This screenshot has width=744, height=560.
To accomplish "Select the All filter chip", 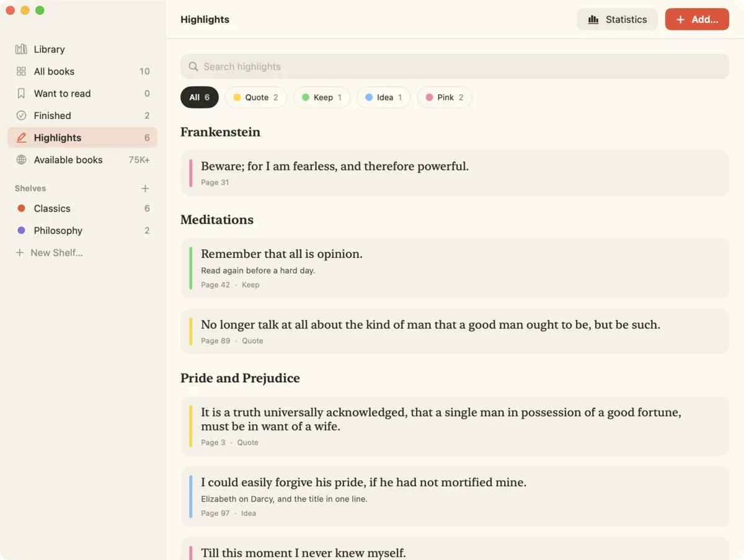I will tap(200, 97).
